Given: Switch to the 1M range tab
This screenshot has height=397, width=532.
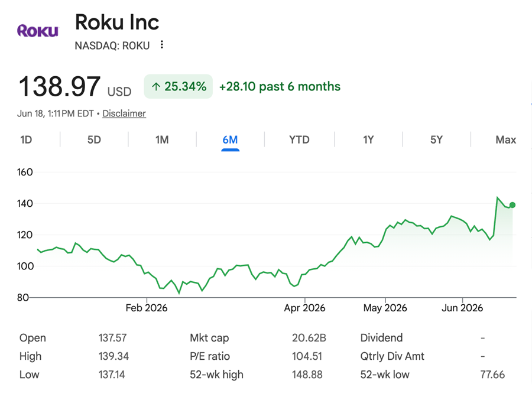Looking at the screenshot, I should click(162, 139).
